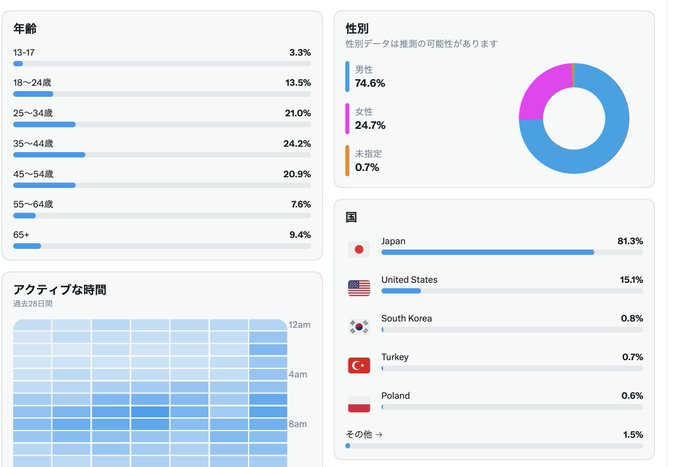Click the South Korea flag icon
Viewport: 680px width, 467px height.
coord(359,327)
